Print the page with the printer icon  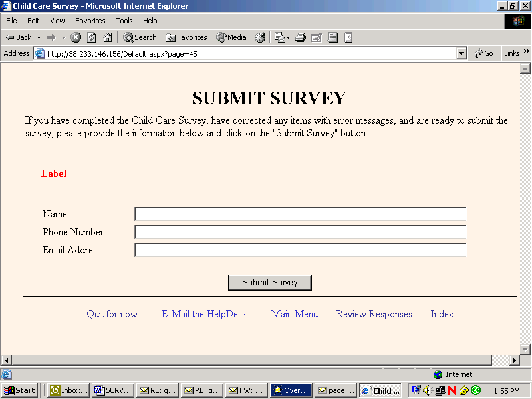pos(301,37)
